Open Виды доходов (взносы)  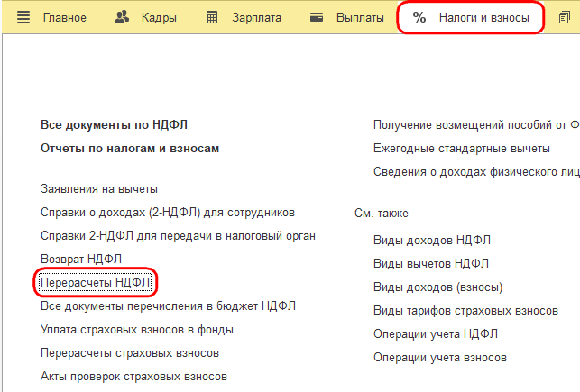point(438,287)
